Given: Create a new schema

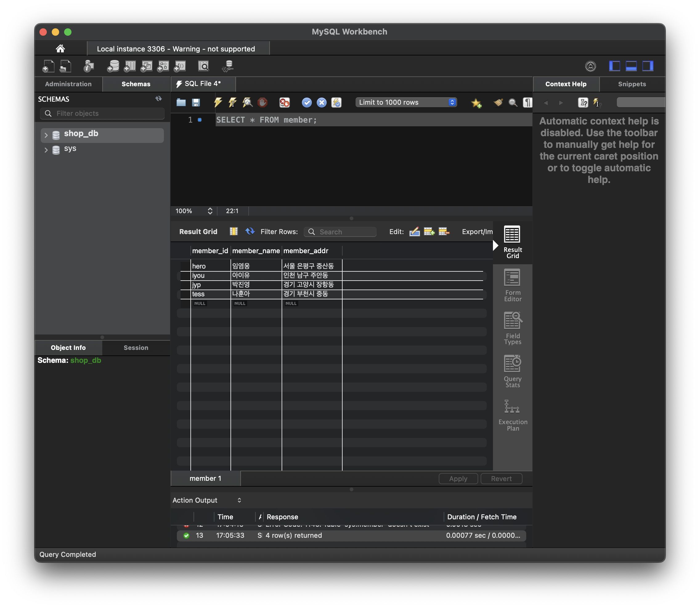Looking at the screenshot, I should coord(113,66).
